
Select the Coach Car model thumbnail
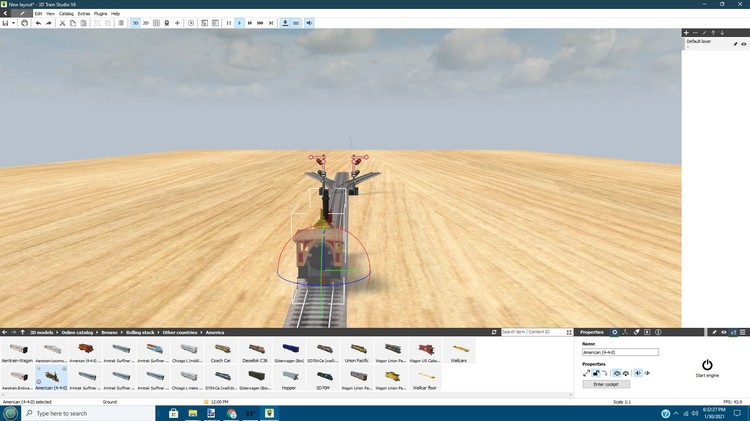point(221,352)
